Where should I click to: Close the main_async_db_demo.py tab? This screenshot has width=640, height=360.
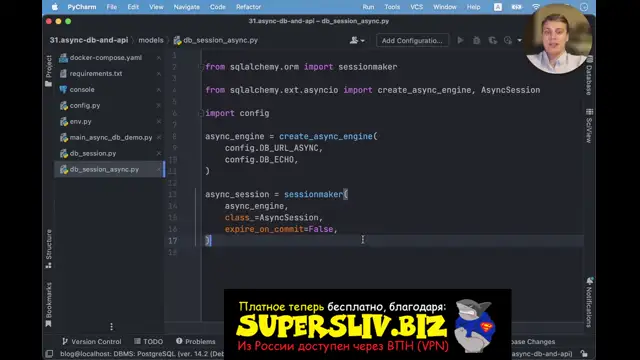tap(159, 138)
